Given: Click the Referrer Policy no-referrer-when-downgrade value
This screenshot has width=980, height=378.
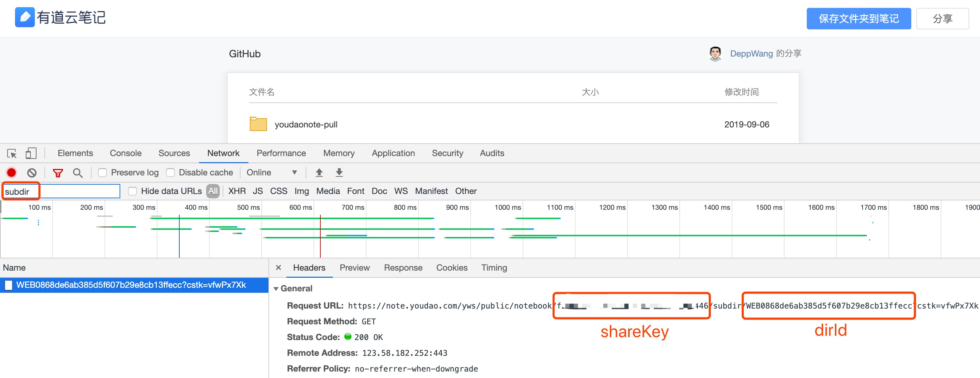Looking at the screenshot, I should click(416, 369).
